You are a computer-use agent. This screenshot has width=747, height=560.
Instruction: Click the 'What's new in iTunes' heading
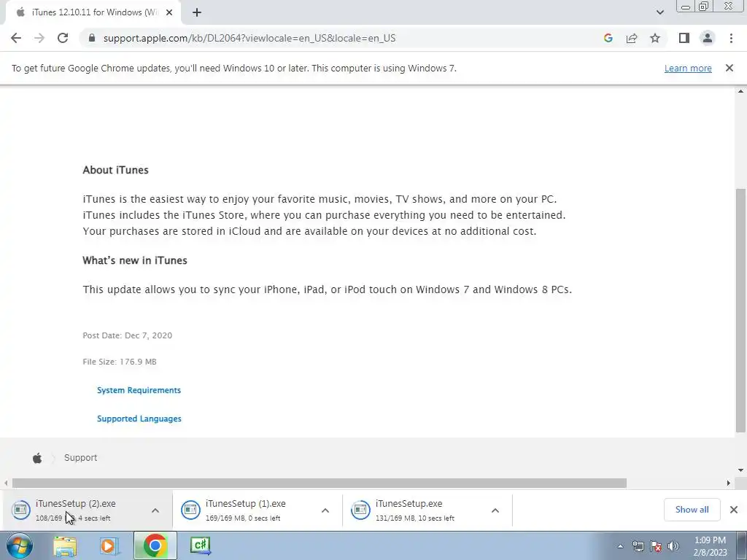click(135, 260)
